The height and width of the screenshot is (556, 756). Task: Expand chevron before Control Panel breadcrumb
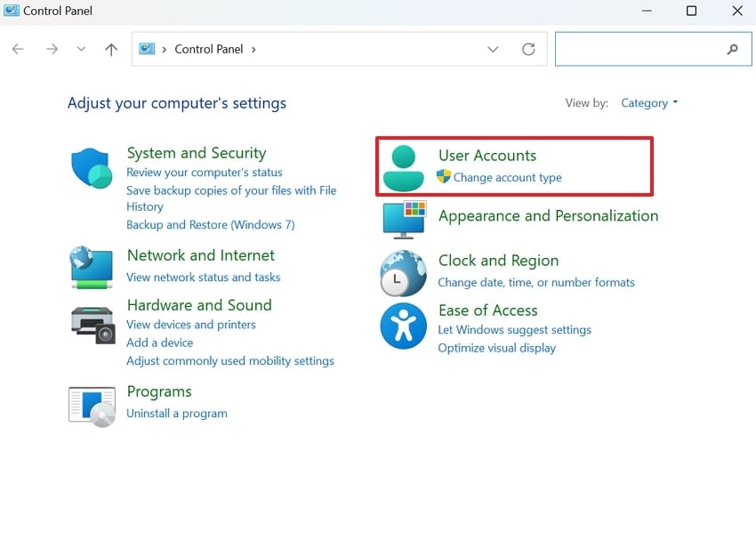click(x=164, y=49)
